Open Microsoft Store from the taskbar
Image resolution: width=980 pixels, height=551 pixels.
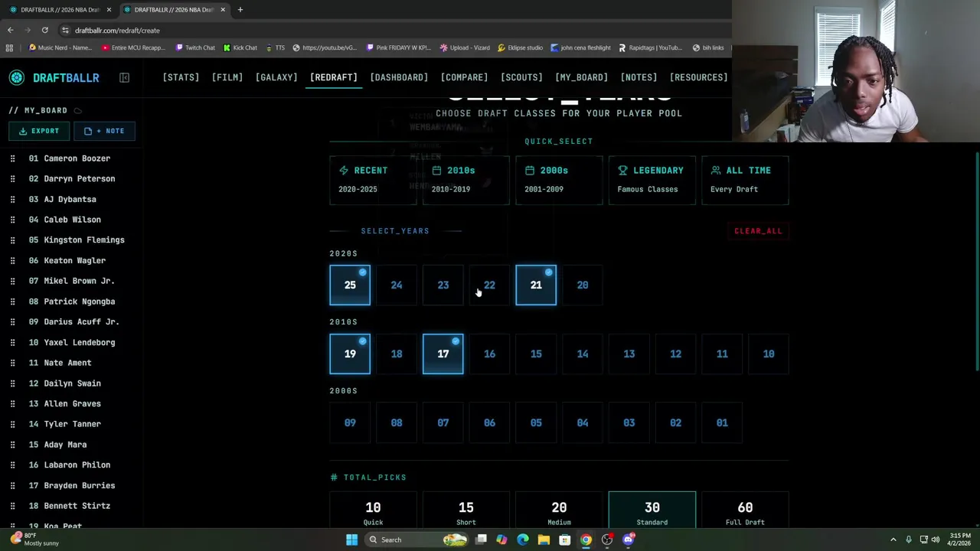pos(565,540)
